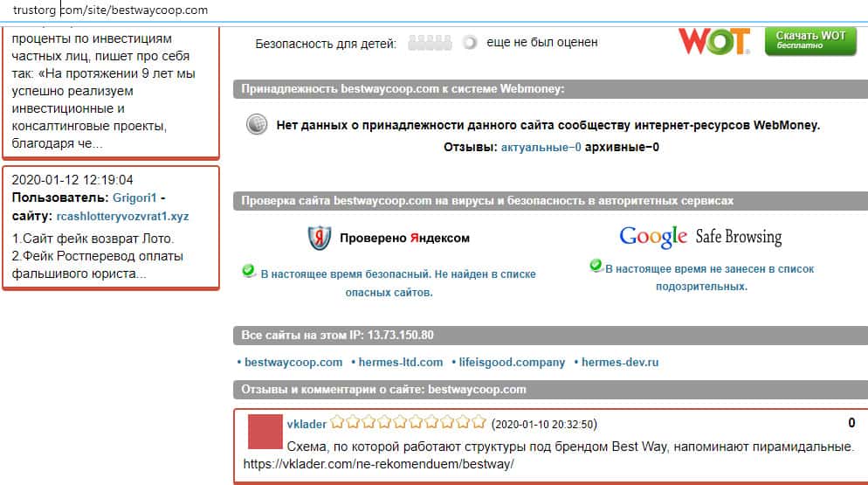The height and width of the screenshot is (485, 868).
Task: Open the lifeisgood.company link
Action: (512, 362)
